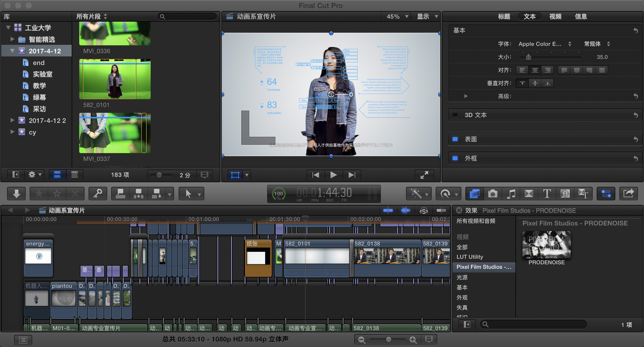This screenshot has width=644, height=347.
Task: Open the Titles browser T icon
Action: tap(547, 194)
